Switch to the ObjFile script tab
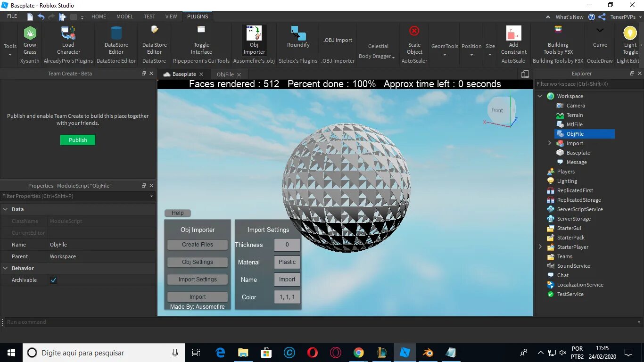 pyautogui.click(x=225, y=74)
